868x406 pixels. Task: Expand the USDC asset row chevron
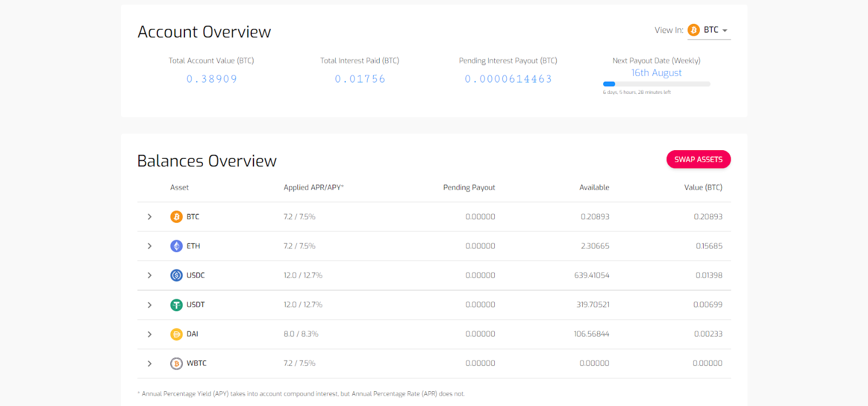coord(150,275)
